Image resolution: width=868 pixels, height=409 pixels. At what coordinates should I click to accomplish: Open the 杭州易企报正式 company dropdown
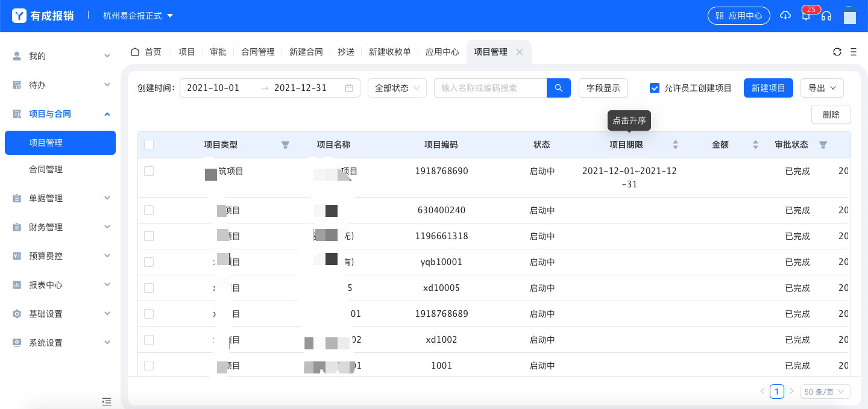[139, 16]
